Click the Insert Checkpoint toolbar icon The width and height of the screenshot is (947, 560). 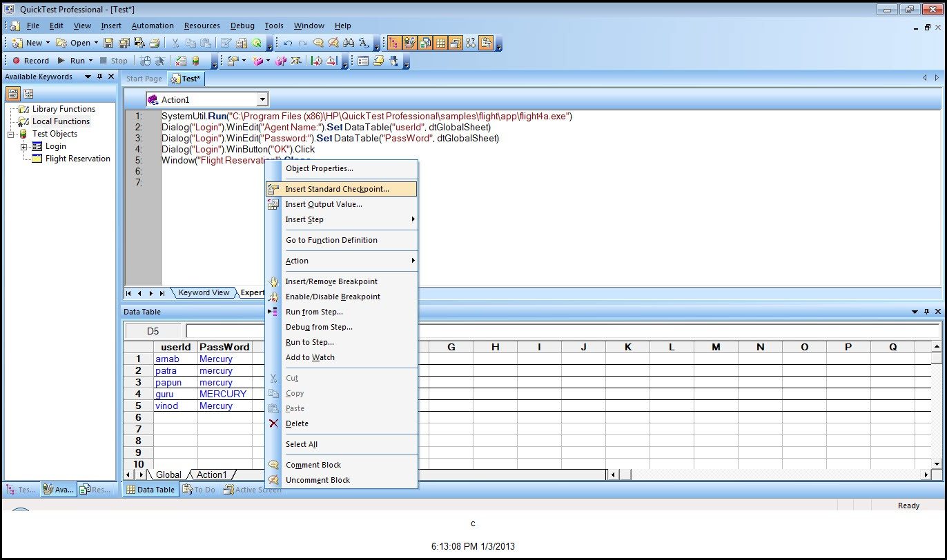[232, 61]
